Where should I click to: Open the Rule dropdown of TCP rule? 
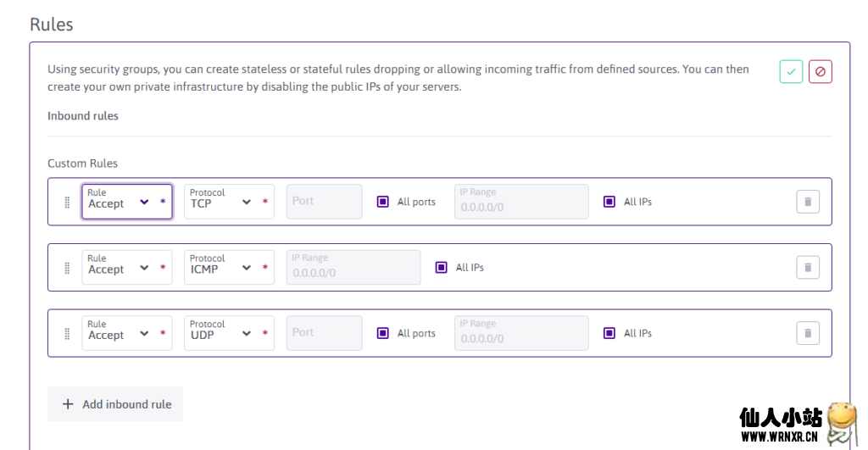(126, 202)
